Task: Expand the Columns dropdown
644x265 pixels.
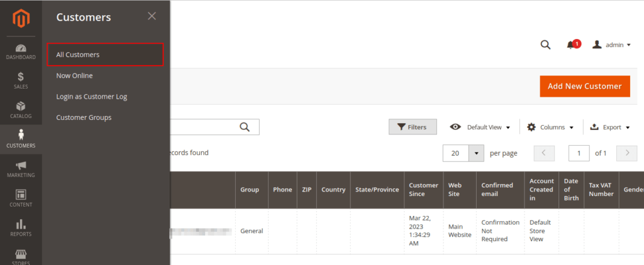Action: 550,127
